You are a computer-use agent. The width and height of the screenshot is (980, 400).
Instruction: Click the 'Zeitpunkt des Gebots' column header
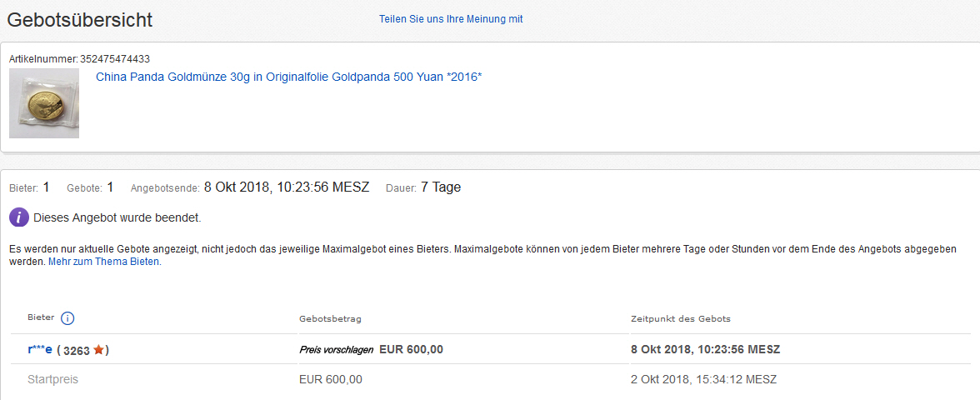pyautogui.click(x=681, y=318)
